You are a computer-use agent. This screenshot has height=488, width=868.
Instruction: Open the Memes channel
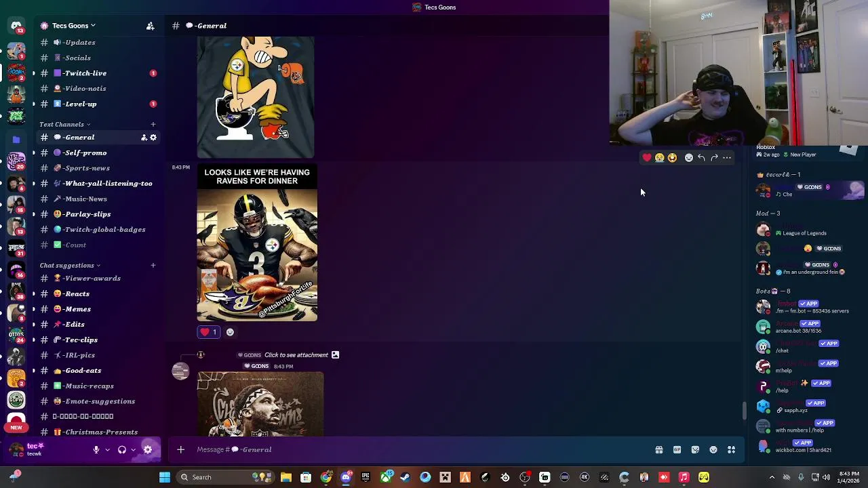(97, 309)
